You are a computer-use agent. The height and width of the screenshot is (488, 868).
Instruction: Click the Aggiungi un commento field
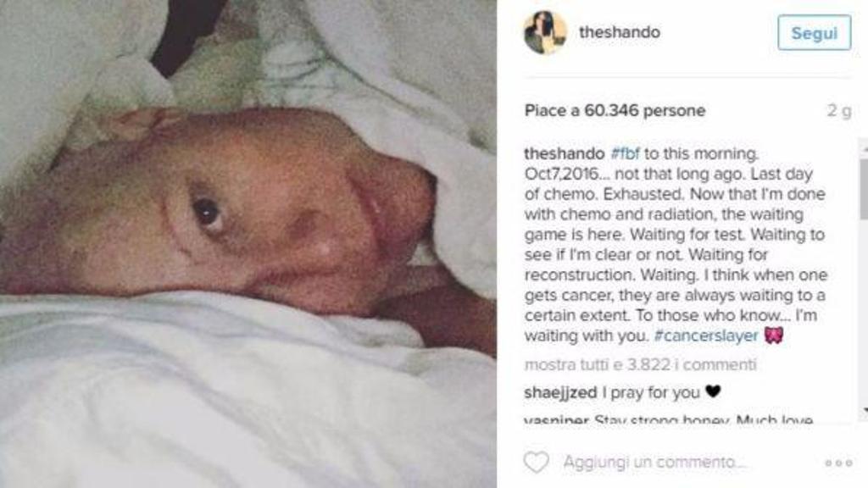coord(654,462)
